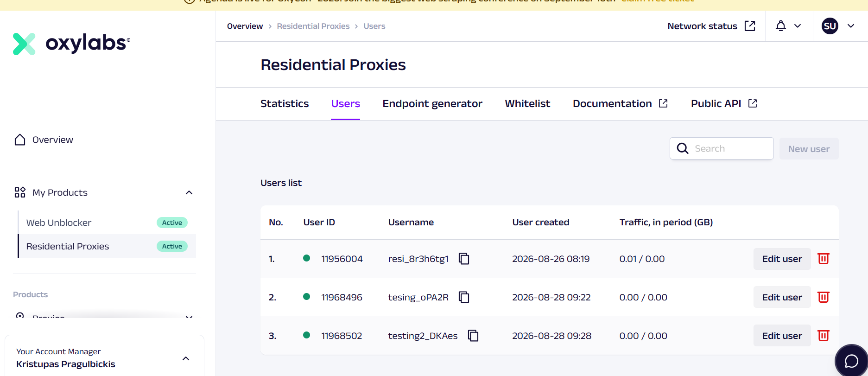Delete user testing2_DKAes
The height and width of the screenshot is (376, 868).
pos(823,336)
